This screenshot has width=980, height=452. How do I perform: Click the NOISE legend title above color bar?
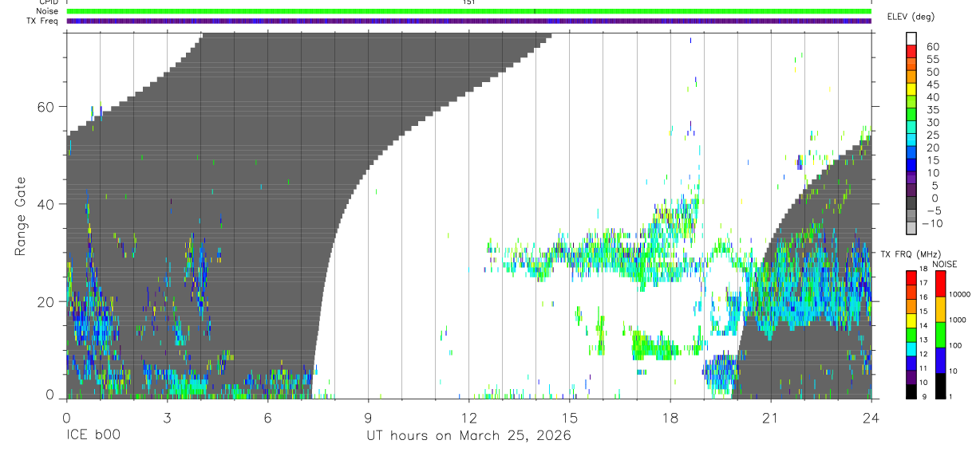pyautogui.click(x=945, y=264)
